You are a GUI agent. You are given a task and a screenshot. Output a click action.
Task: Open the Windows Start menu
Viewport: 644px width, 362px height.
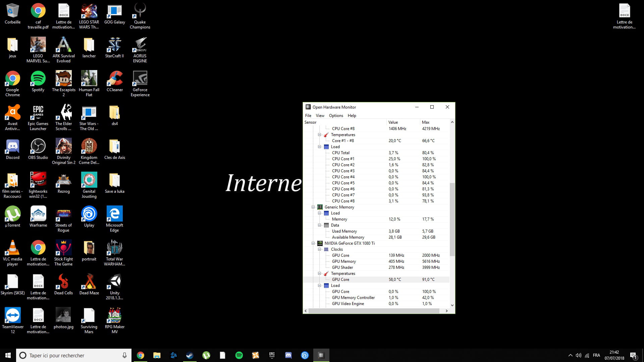tap(8, 355)
